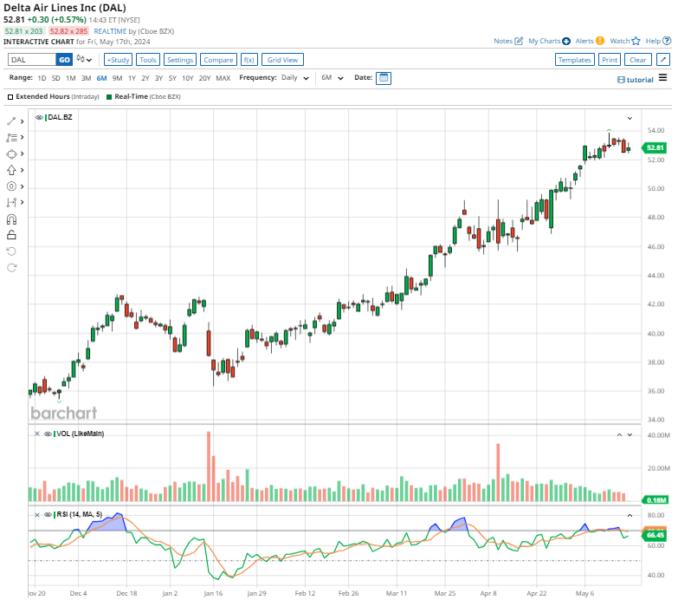Open the +Study button
Screen dimensions: 678x600
(118, 60)
